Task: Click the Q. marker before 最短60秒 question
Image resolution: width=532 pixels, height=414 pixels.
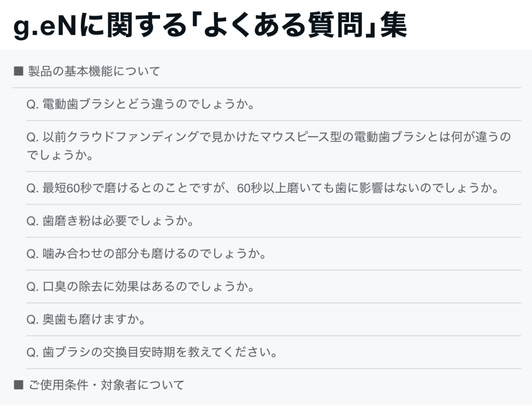Action: click(32, 189)
